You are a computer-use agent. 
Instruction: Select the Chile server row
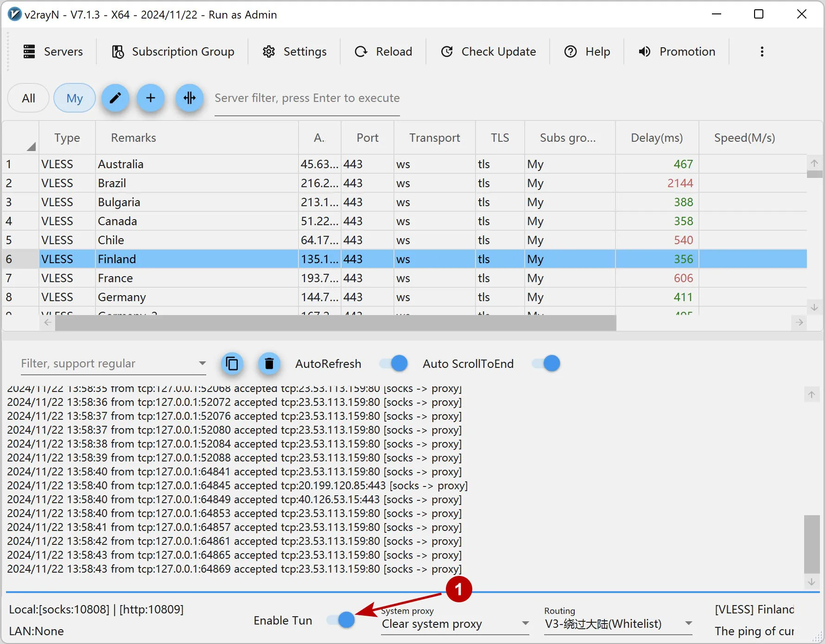[x=405, y=240]
